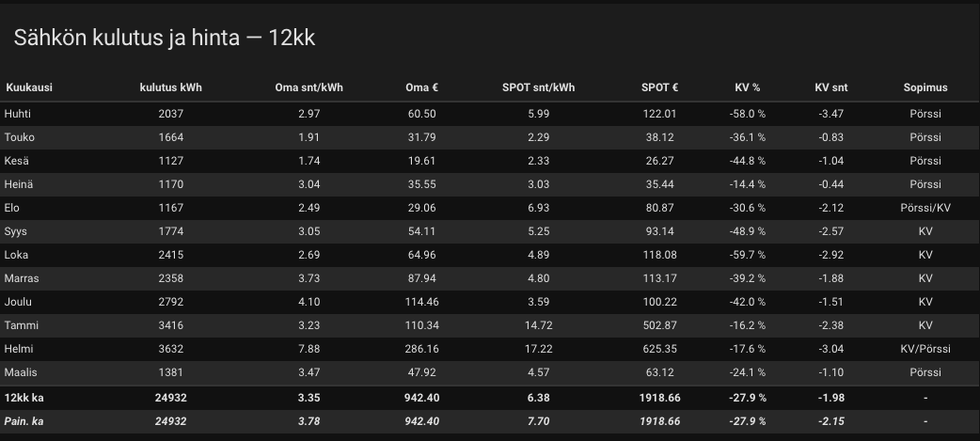Select the Helmi SPOT € value 625.35
Viewport: 980px width, 441px height.
tap(659, 349)
